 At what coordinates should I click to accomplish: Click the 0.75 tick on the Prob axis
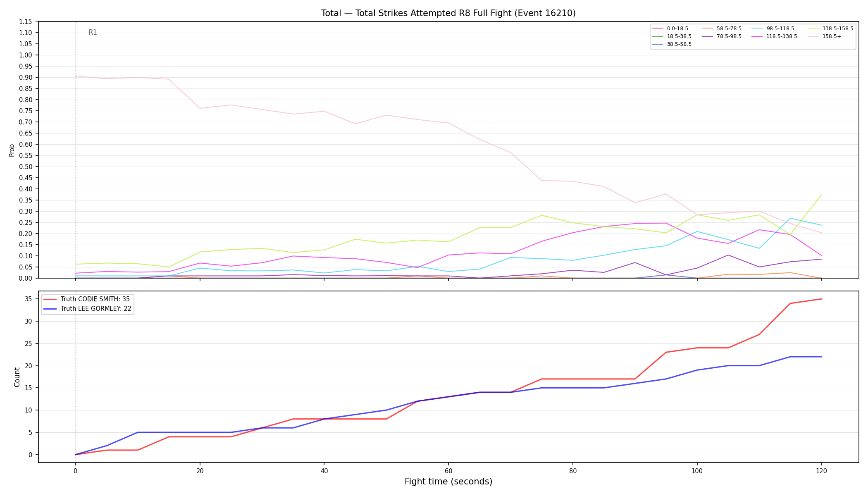26,111
